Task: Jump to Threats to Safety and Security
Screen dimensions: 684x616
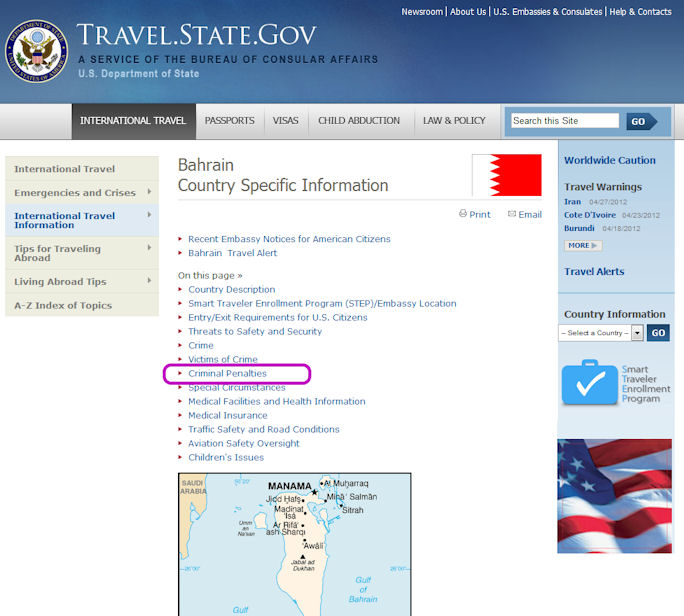Action: (x=255, y=331)
